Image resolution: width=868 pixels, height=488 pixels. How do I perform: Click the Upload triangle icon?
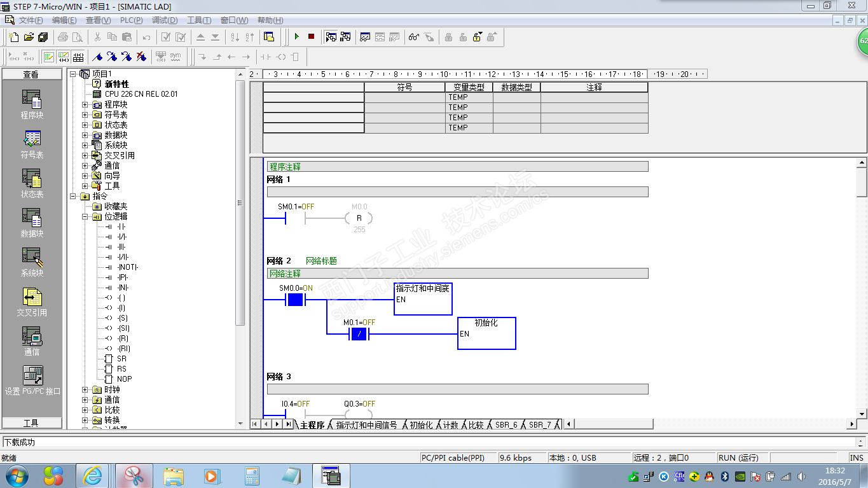click(200, 37)
